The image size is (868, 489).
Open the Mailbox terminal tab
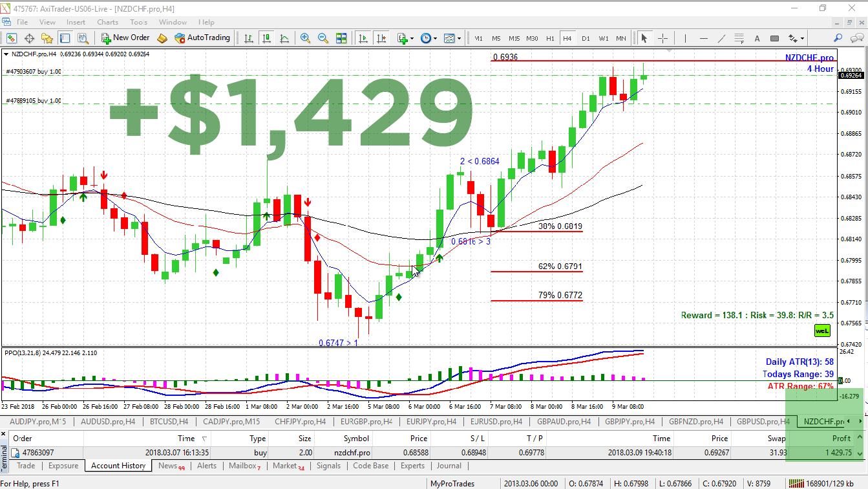point(245,466)
